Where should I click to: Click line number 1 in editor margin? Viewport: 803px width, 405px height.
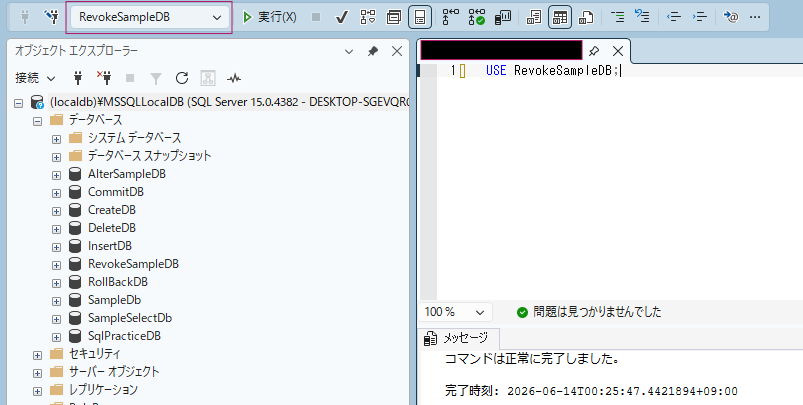(453, 71)
